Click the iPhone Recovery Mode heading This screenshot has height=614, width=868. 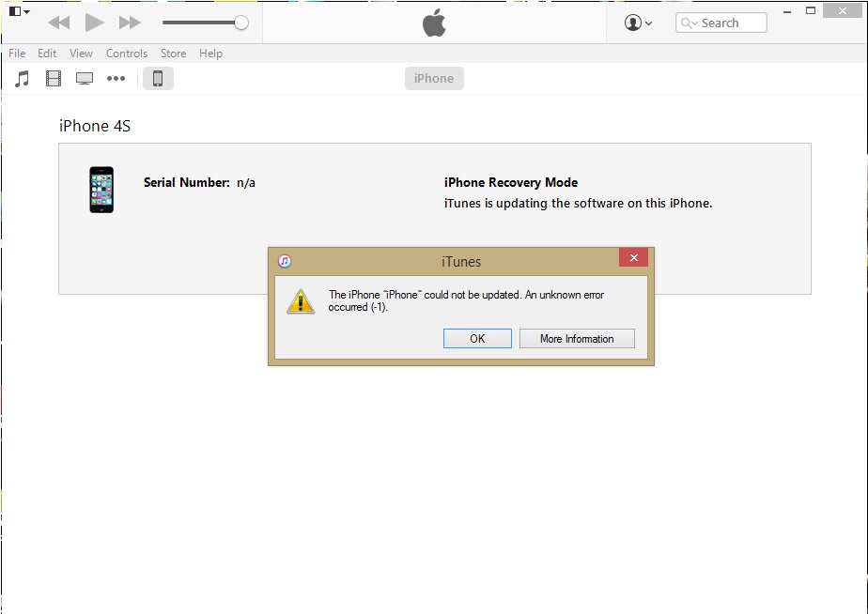pyautogui.click(x=511, y=182)
